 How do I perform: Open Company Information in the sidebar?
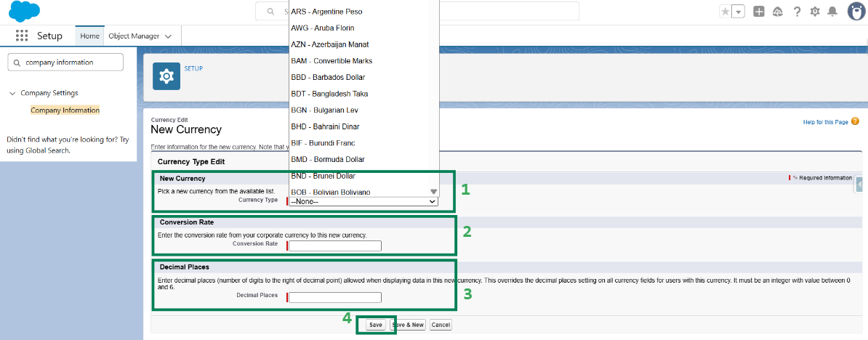[x=65, y=110]
